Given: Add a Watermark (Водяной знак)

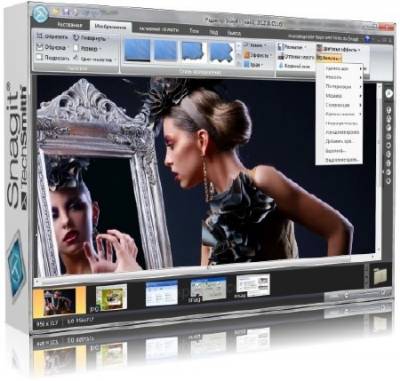Looking at the screenshot, I should pos(294,66).
